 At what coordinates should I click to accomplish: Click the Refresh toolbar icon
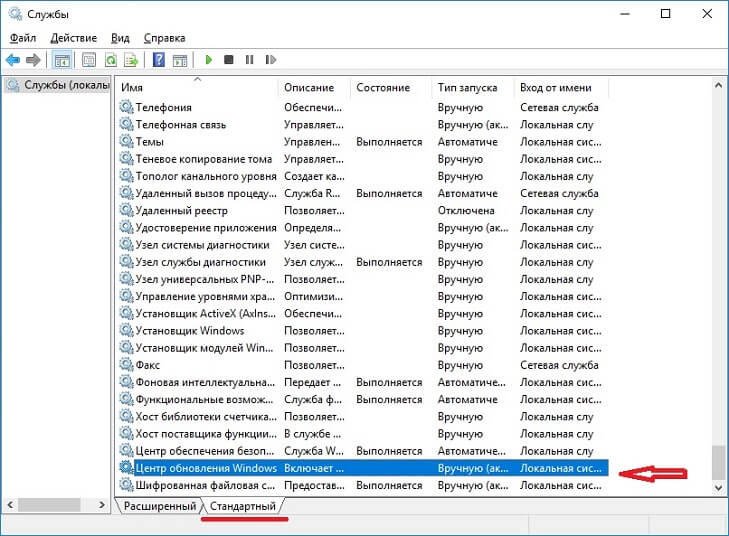pyautogui.click(x=111, y=60)
